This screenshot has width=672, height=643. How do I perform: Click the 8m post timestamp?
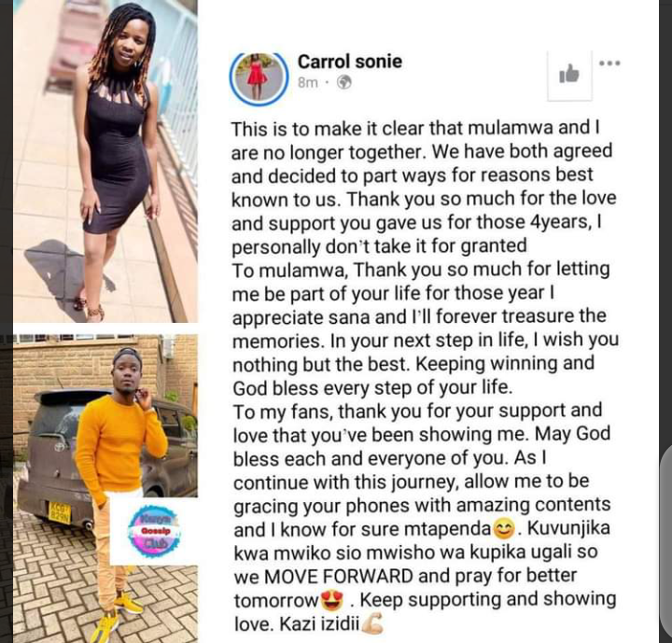308,82
